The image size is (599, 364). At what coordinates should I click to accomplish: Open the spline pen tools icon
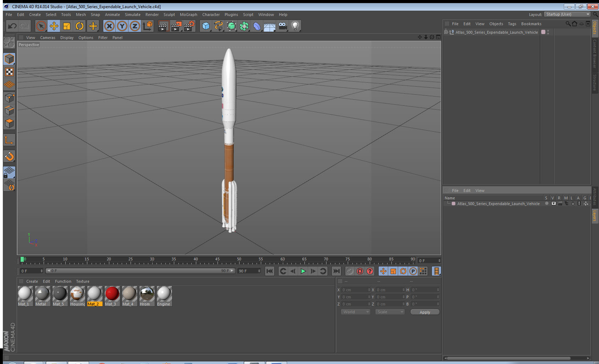tap(219, 26)
